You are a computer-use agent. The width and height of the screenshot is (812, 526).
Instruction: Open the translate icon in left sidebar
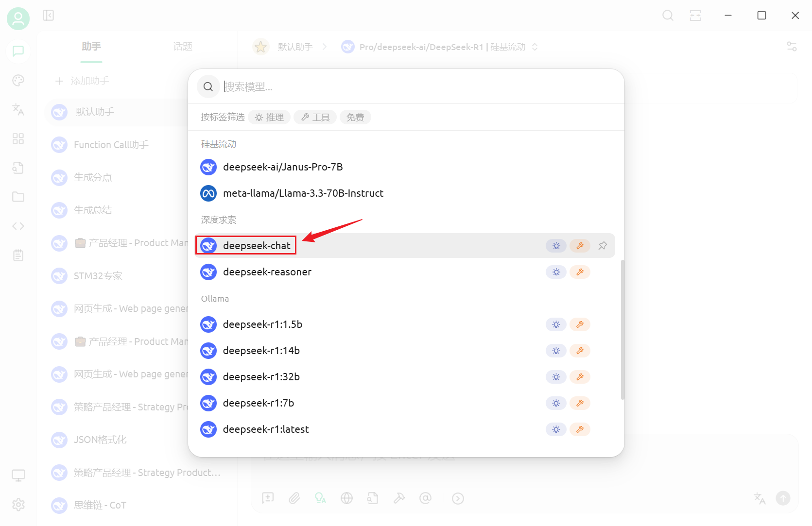(x=18, y=110)
